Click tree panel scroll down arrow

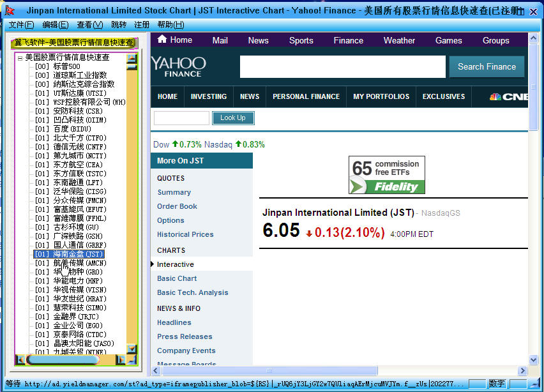132,349
